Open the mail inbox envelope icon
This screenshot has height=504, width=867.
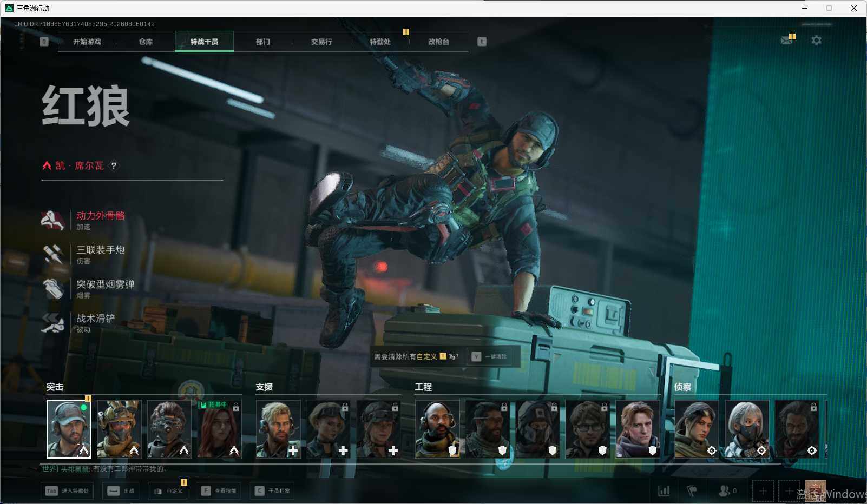pyautogui.click(x=786, y=41)
